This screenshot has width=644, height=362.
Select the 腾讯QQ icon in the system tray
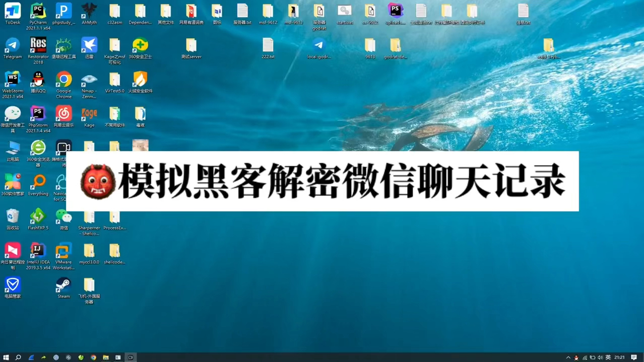coord(576,357)
